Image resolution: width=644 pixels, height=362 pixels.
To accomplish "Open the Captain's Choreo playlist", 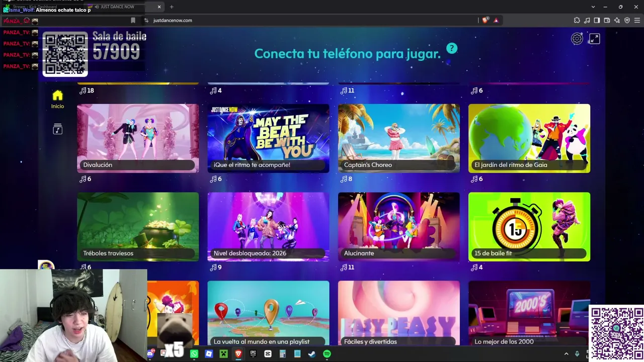I will coord(399,138).
